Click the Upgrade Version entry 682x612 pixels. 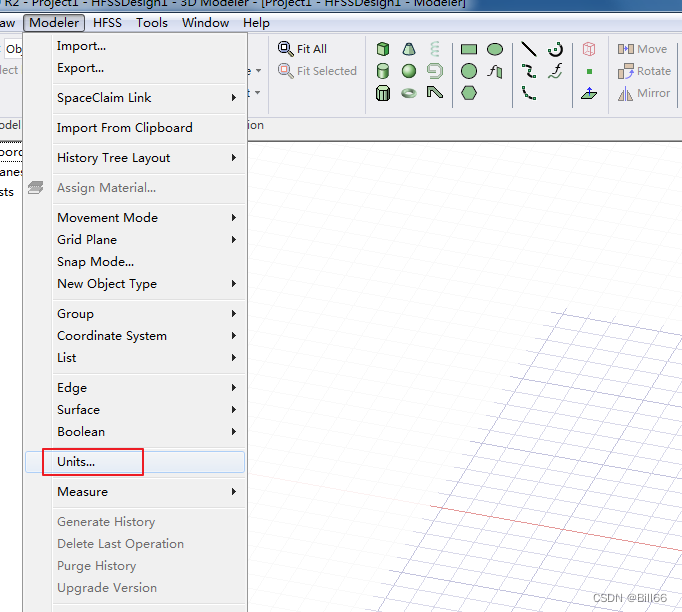(x=135, y=588)
